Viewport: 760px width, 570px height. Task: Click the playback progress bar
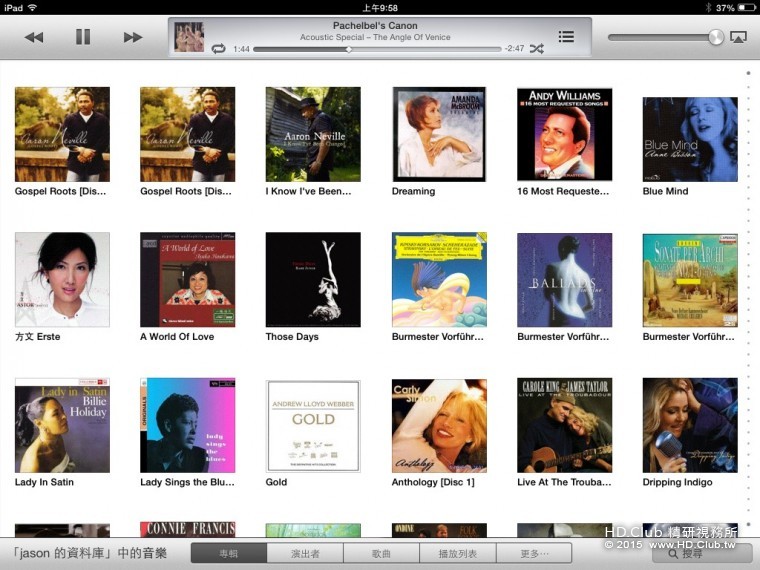(377, 49)
